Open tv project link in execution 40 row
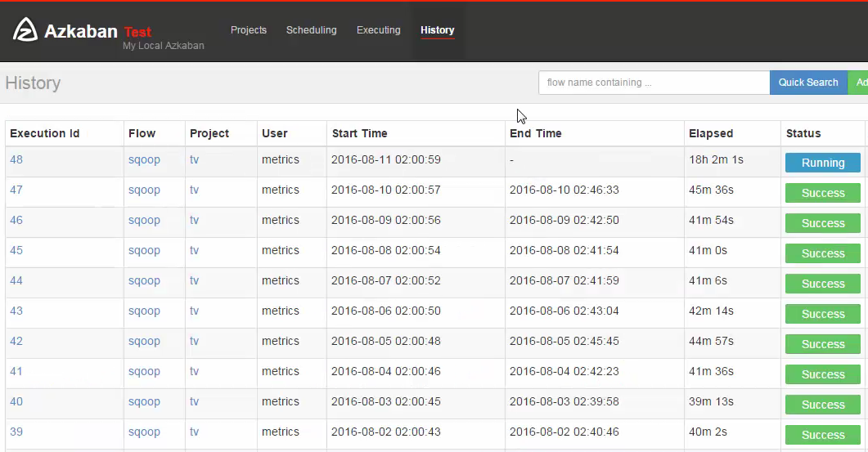Screen dimensions: 868x452 click(x=194, y=402)
